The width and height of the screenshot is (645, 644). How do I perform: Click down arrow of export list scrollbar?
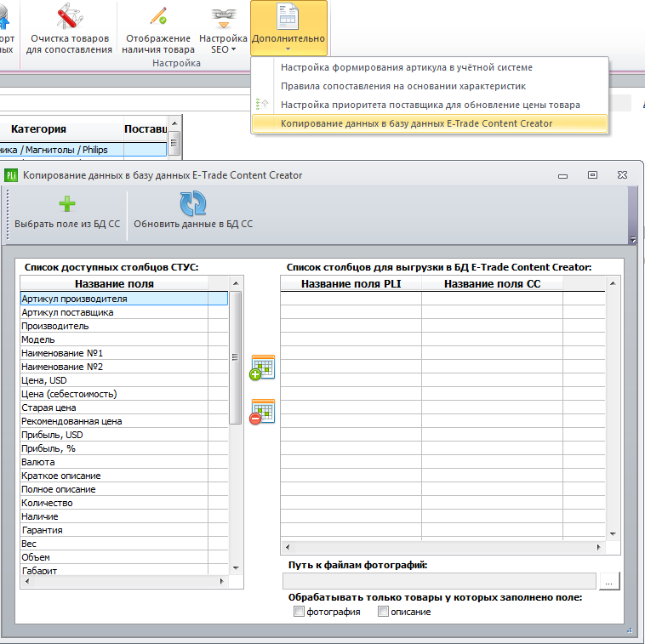click(613, 533)
